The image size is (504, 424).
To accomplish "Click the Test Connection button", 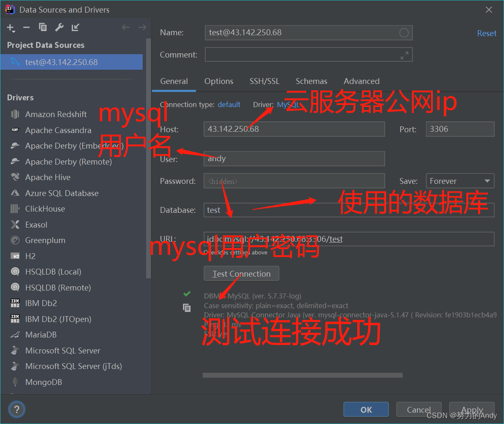I will (241, 274).
